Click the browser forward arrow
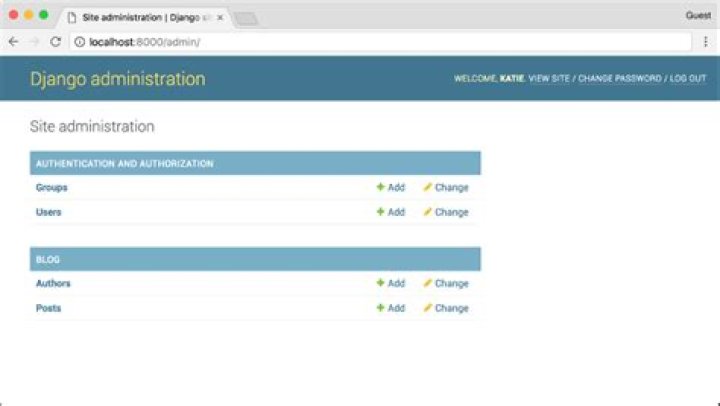Viewport: 720px width, 406px height. 34,42
